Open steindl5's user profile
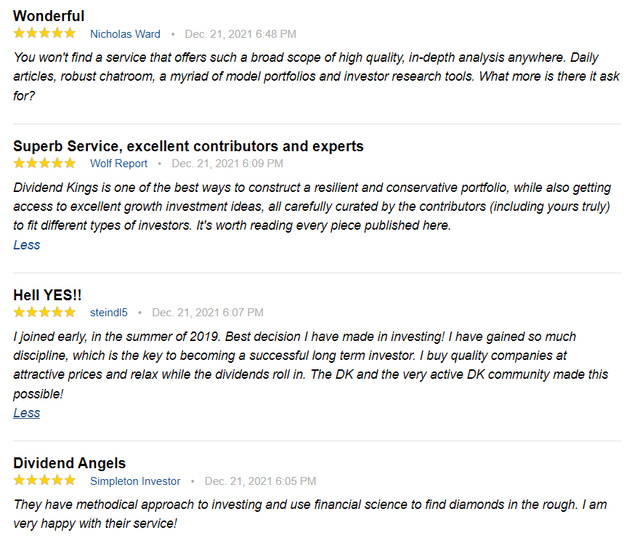The image size is (640, 546). 109,313
